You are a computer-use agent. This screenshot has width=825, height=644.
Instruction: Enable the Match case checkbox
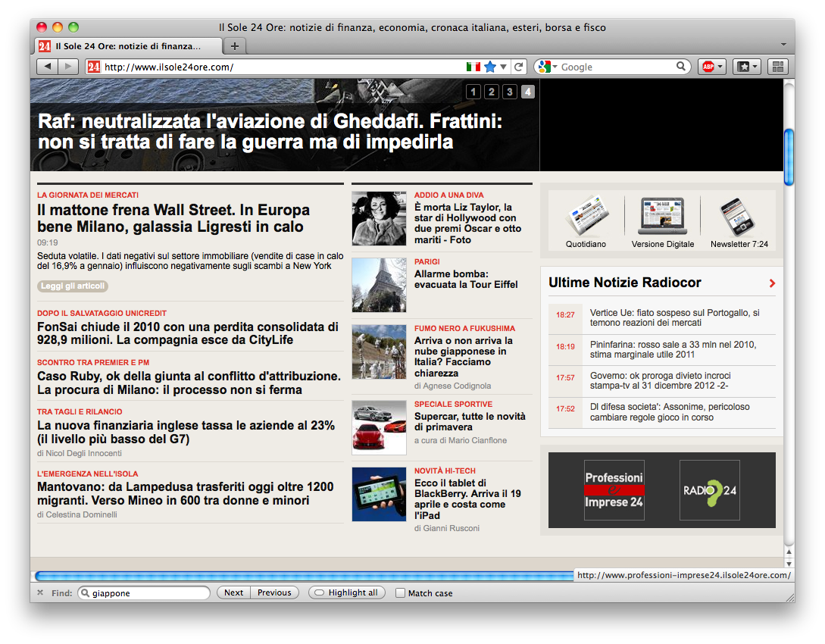coord(401,593)
